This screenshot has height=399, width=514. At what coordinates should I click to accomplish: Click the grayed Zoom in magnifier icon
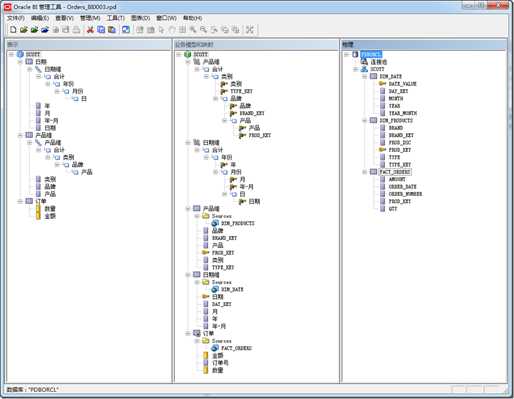click(193, 30)
